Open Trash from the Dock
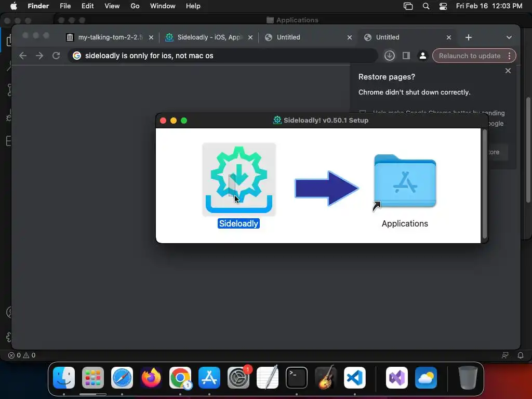The width and height of the screenshot is (532, 399). coord(468,378)
